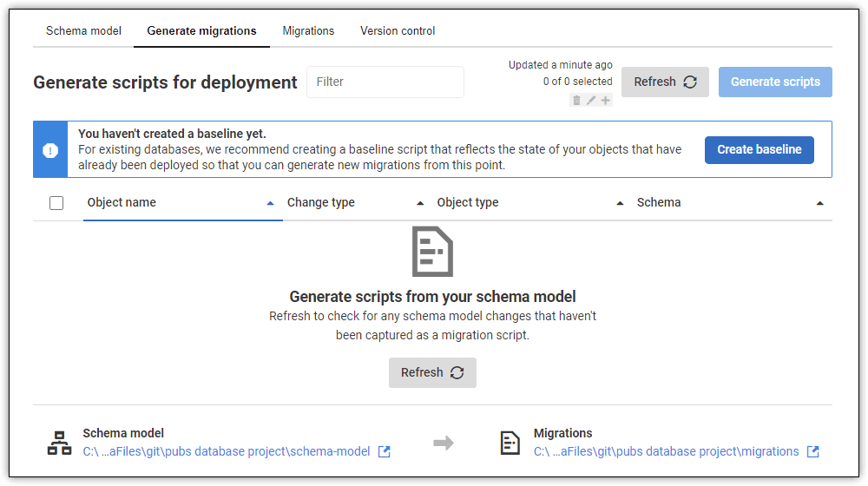Viewport: 868px width, 486px height.
Task: Open the Version control tab
Action: click(398, 31)
